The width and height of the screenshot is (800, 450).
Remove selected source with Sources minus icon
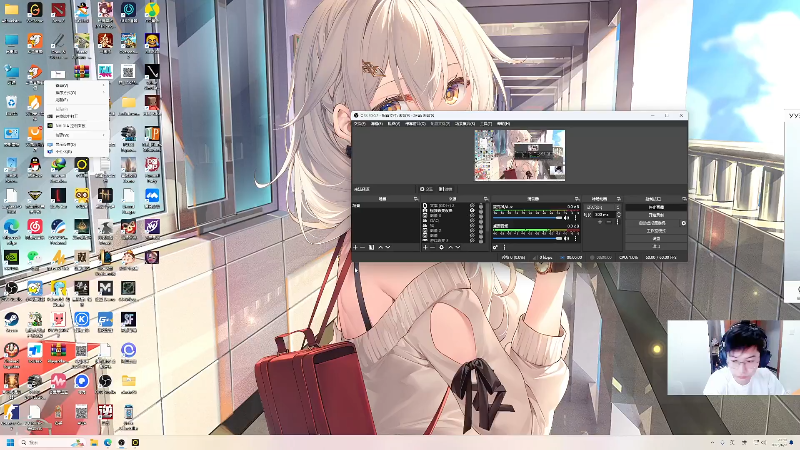[x=432, y=247]
